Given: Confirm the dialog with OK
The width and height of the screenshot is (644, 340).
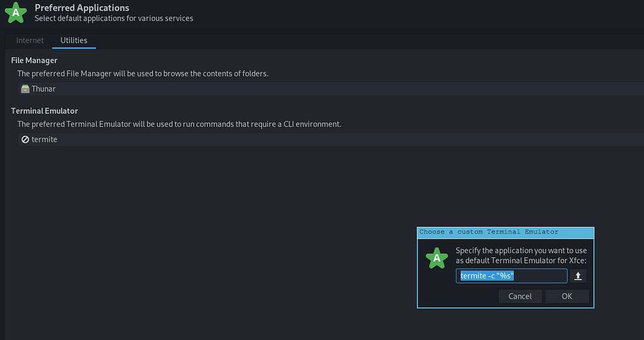Looking at the screenshot, I should 567,296.
